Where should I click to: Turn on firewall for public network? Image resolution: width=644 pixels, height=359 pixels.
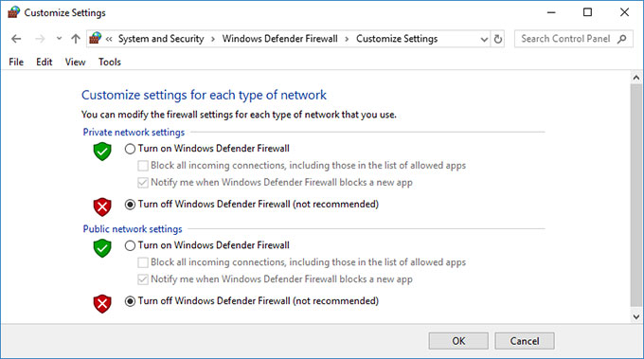coord(130,245)
